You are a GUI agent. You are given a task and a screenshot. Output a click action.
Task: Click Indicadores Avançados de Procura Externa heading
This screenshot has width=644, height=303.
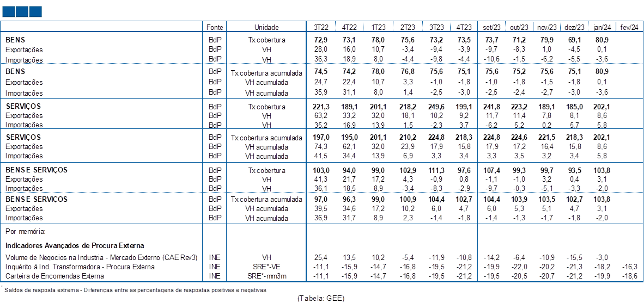tap(75, 246)
